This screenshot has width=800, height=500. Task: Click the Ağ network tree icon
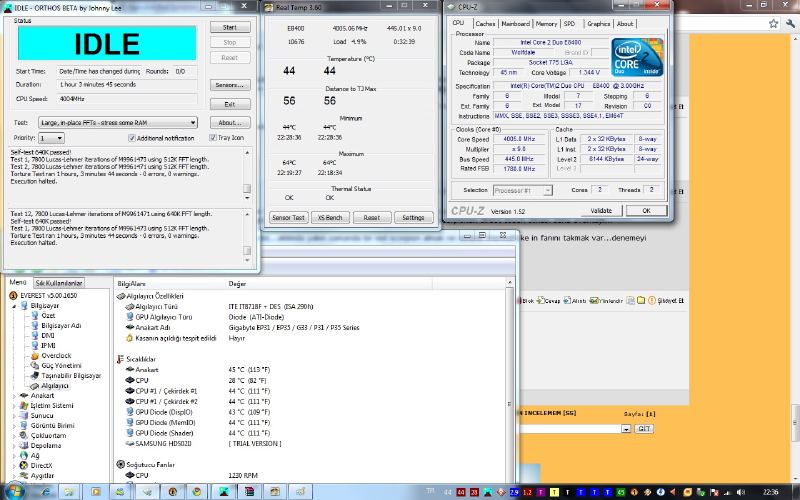(23, 456)
